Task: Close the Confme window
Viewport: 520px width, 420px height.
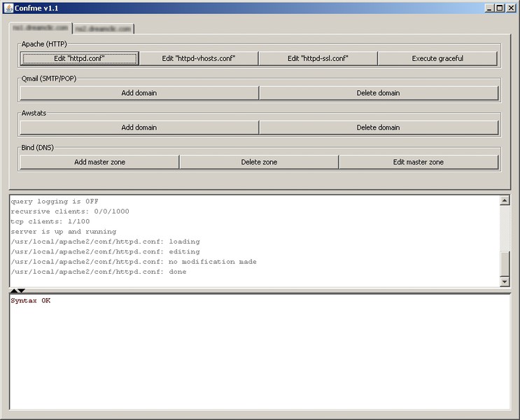Action: point(511,8)
